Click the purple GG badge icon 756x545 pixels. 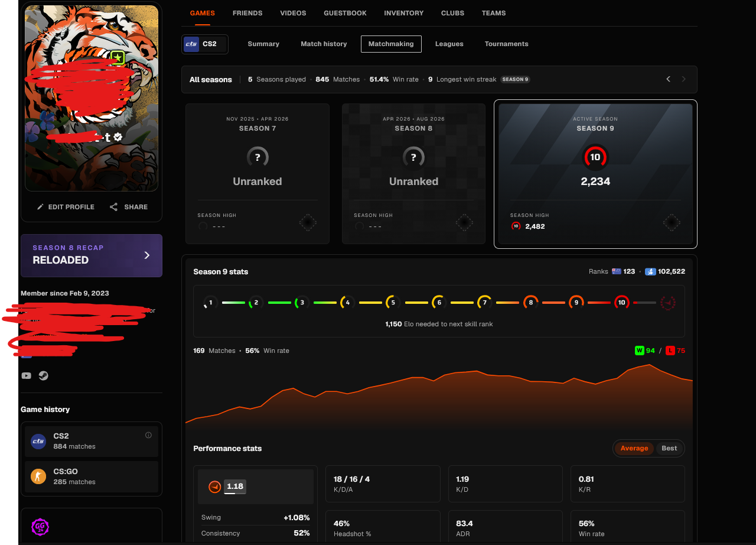pyautogui.click(x=40, y=527)
